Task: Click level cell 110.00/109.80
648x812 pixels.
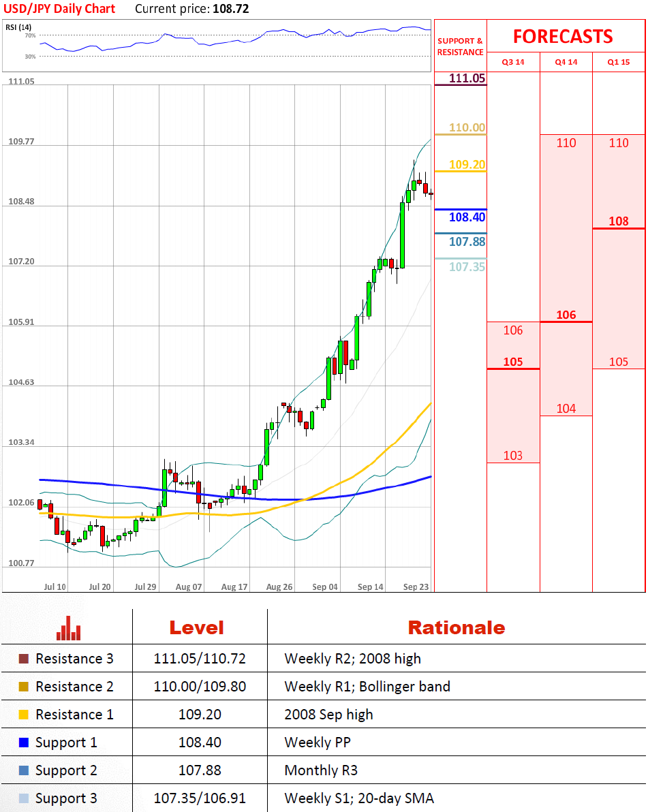Action: (x=200, y=687)
